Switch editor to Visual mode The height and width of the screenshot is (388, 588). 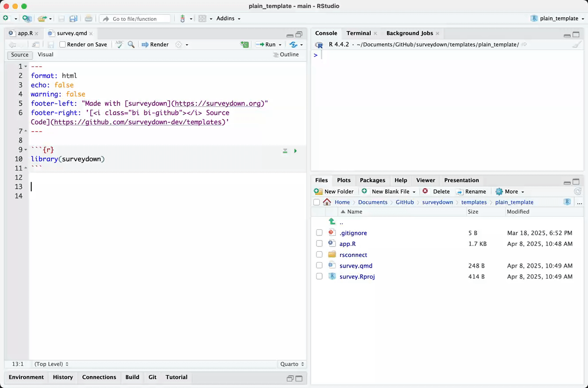(x=46, y=54)
